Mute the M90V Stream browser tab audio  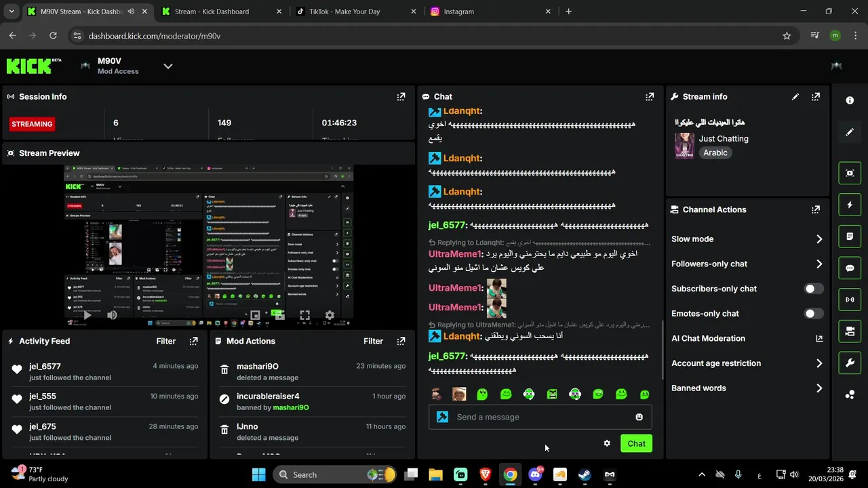131,12
